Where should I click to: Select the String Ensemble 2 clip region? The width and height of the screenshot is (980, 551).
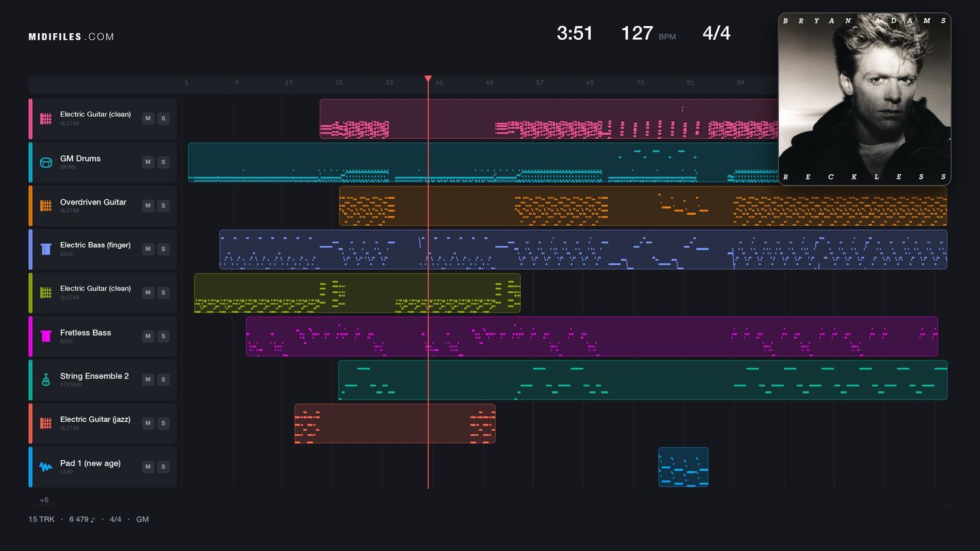(x=643, y=380)
